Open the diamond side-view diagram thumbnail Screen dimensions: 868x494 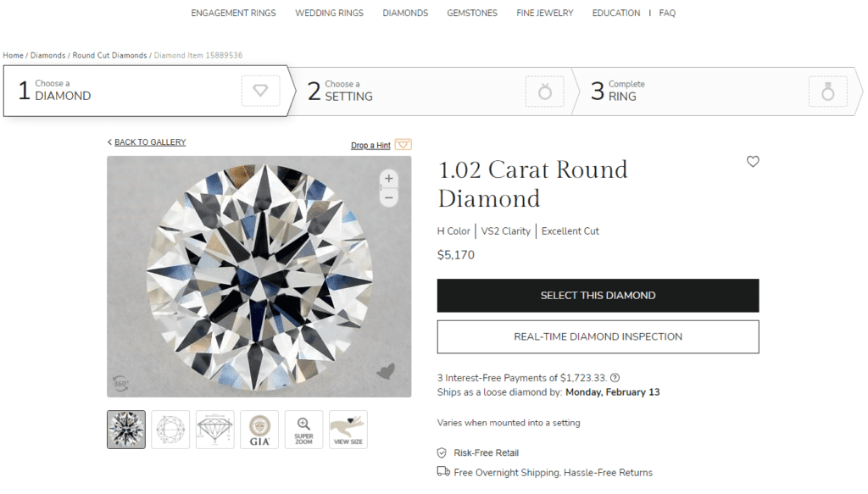click(214, 430)
